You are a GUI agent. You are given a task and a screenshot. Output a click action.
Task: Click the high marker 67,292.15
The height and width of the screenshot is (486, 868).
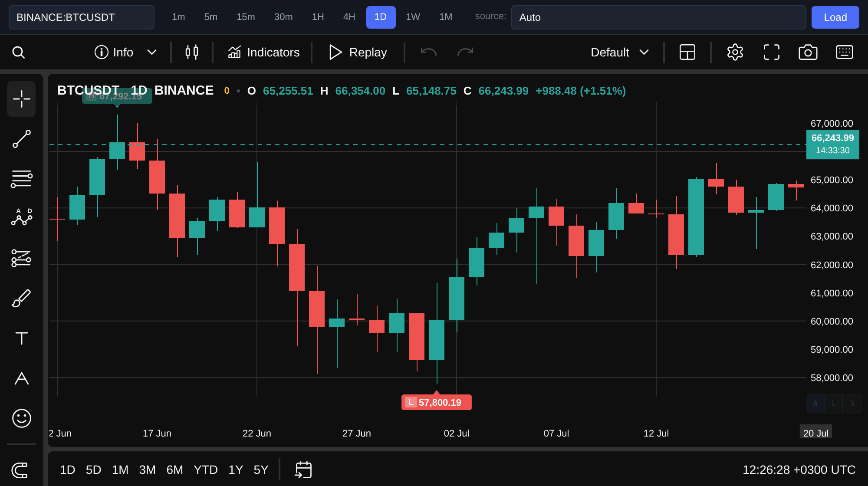[117, 96]
